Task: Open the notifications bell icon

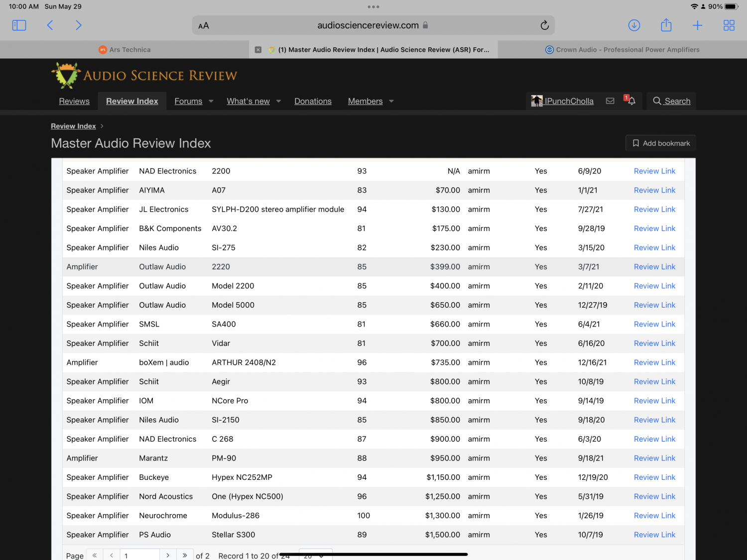Action: tap(631, 101)
